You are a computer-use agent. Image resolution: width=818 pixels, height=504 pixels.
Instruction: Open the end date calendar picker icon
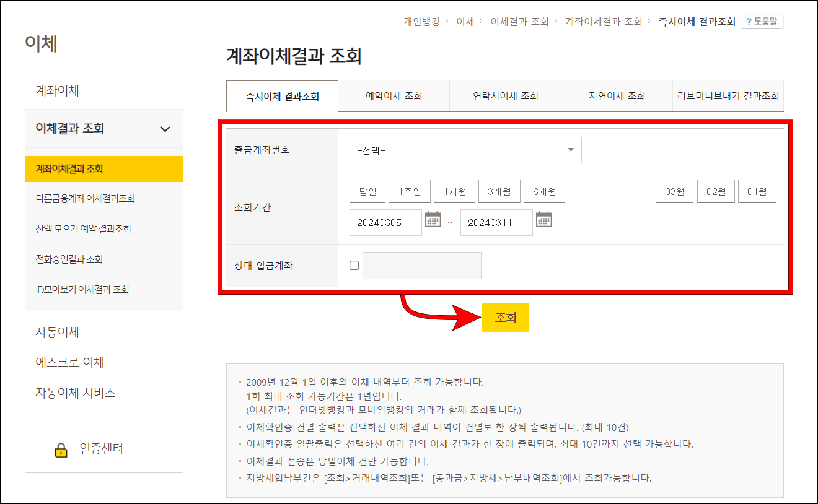(544, 222)
